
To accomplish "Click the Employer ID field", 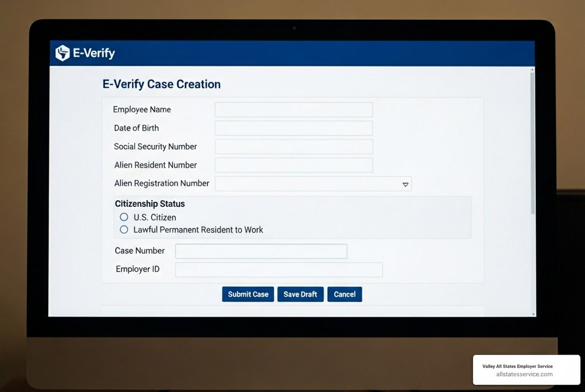I will (x=278, y=269).
